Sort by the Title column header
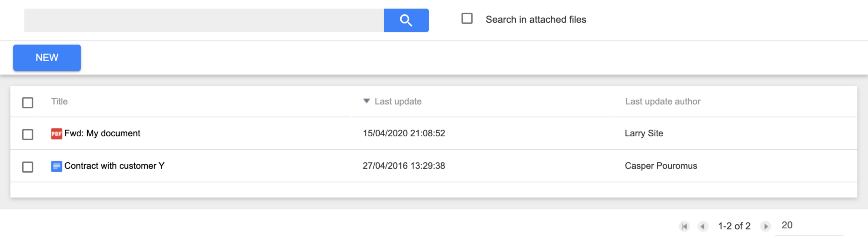This screenshot has height=242, width=868. (59, 102)
